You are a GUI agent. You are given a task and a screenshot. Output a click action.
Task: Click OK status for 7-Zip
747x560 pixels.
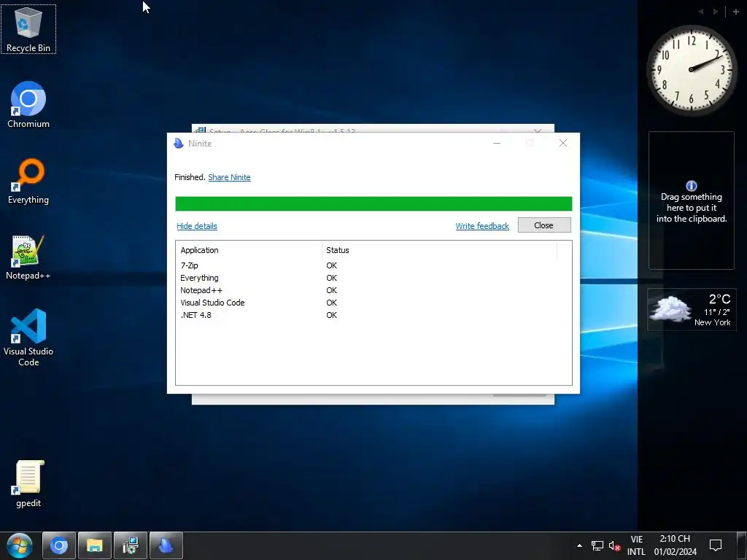[332, 265]
